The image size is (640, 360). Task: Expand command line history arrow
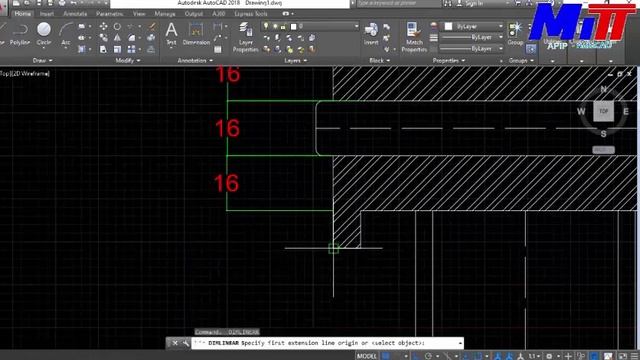coord(460,343)
